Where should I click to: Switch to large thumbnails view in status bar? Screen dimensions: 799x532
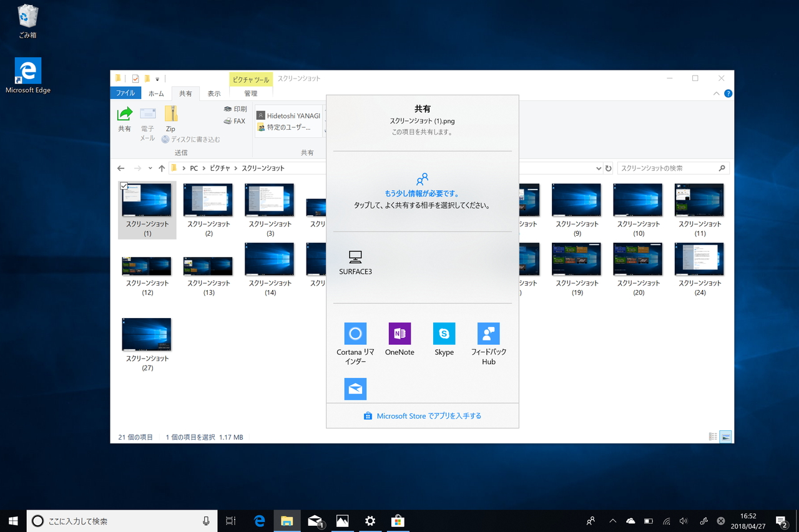tap(725, 437)
